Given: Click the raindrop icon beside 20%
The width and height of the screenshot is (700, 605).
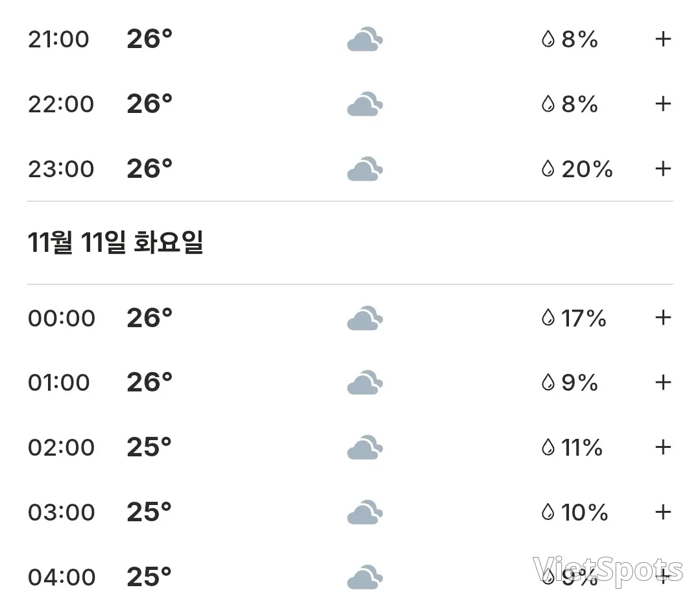Looking at the screenshot, I should (x=548, y=169).
